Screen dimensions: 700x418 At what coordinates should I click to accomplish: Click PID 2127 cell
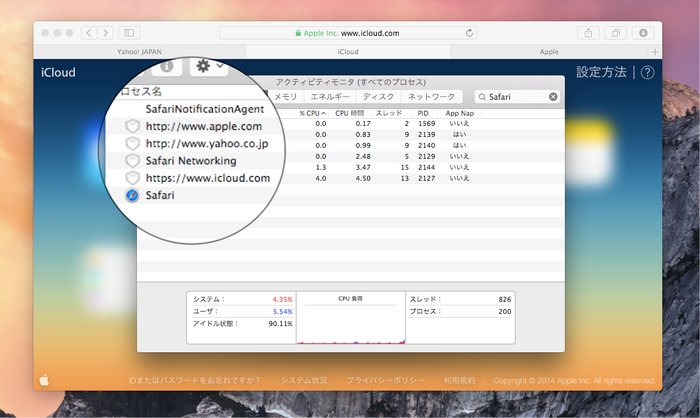pos(426,178)
